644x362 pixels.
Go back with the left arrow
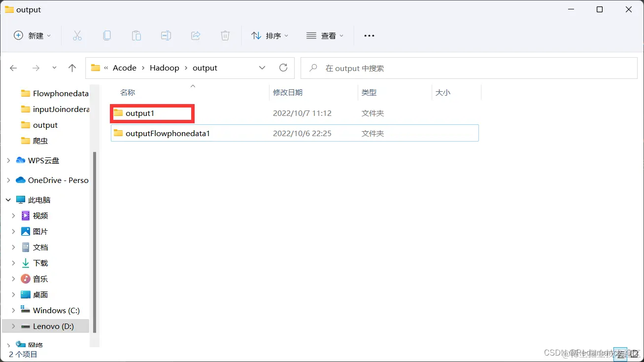coord(13,68)
